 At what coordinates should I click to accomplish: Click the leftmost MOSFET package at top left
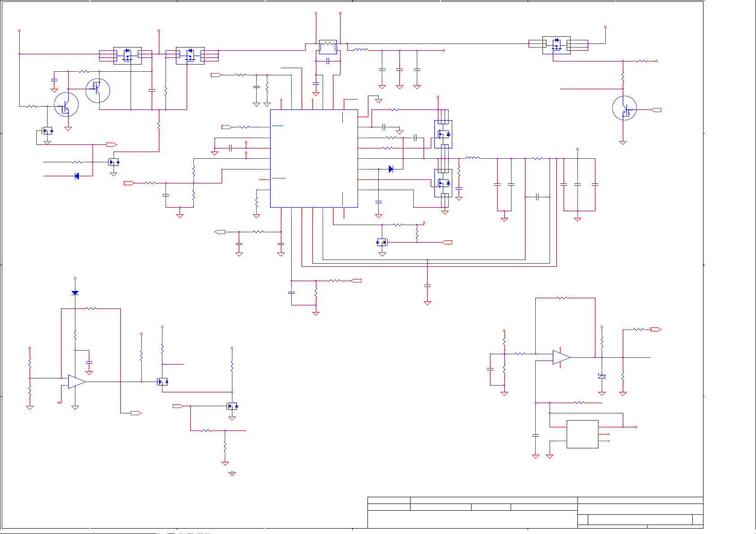(127, 56)
